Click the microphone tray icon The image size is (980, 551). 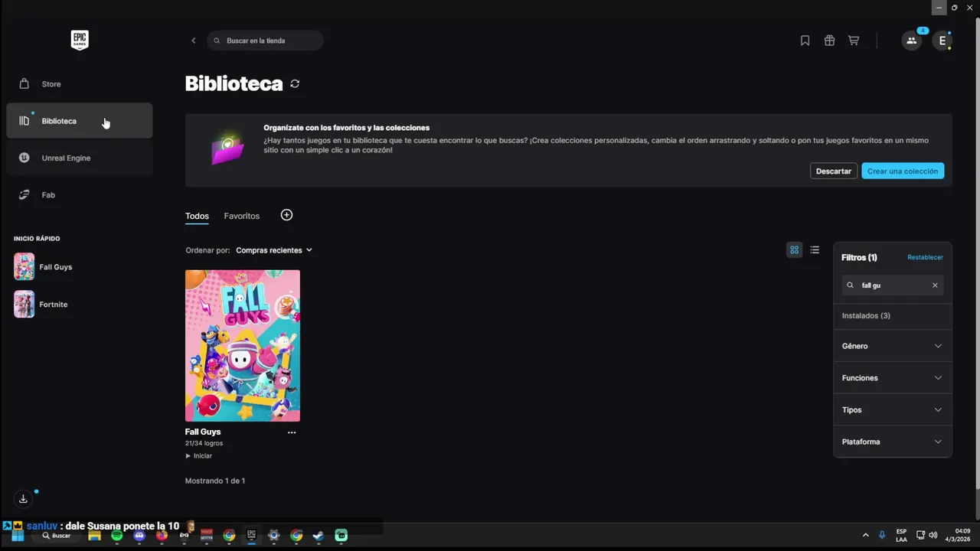coord(882,536)
